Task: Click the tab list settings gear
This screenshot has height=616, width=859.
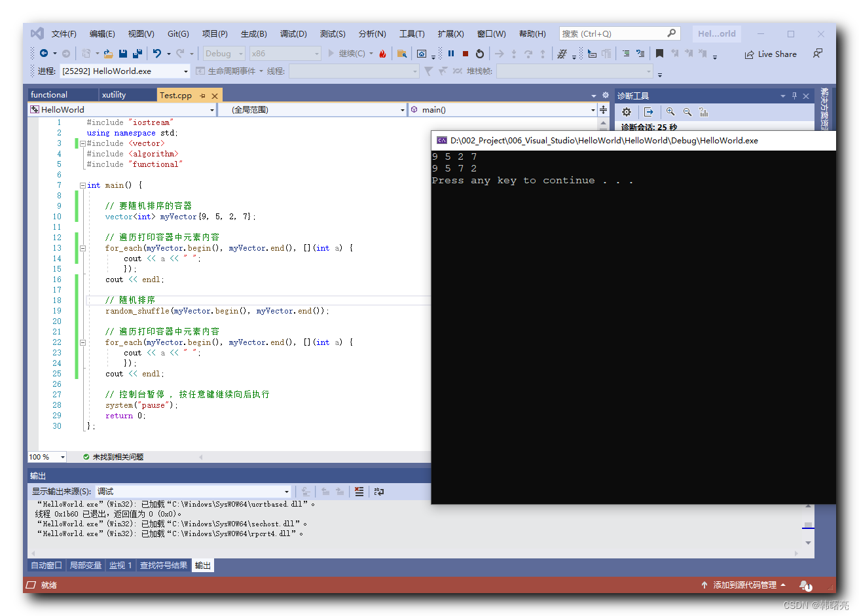Action: click(606, 95)
